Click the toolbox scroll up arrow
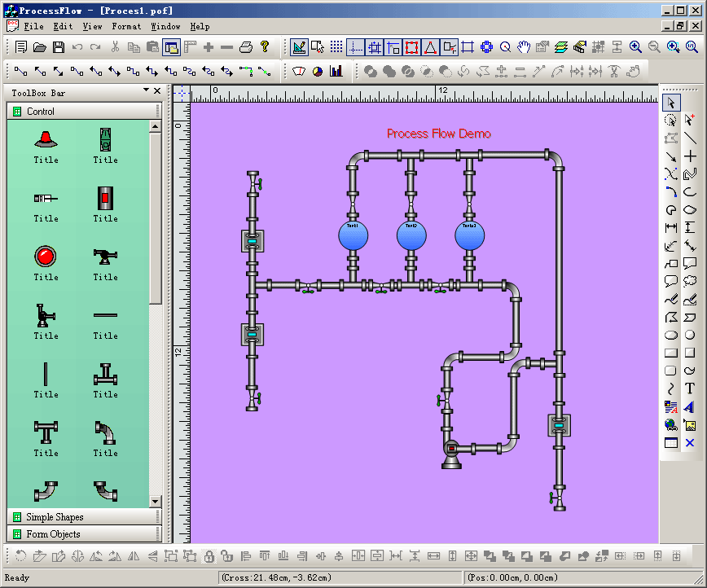The width and height of the screenshot is (707, 588). [155, 126]
